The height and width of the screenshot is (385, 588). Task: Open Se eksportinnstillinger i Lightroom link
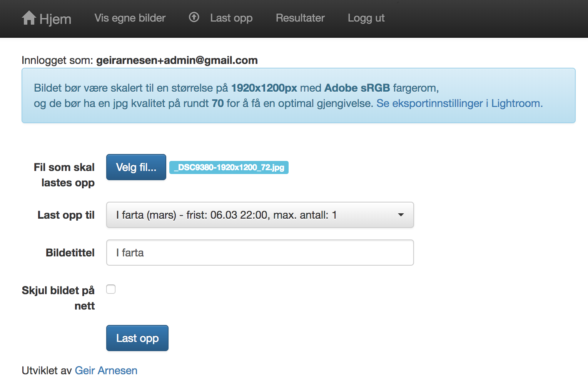[459, 103]
